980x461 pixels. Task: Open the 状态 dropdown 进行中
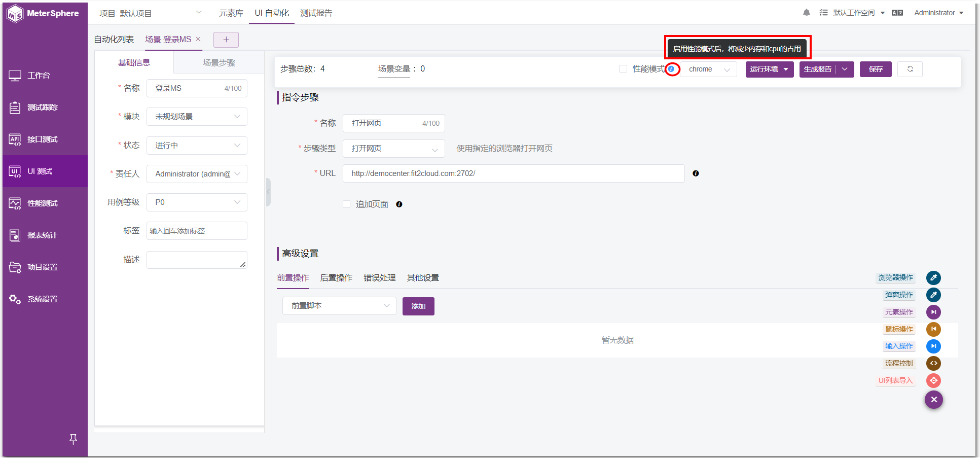(197, 146)
